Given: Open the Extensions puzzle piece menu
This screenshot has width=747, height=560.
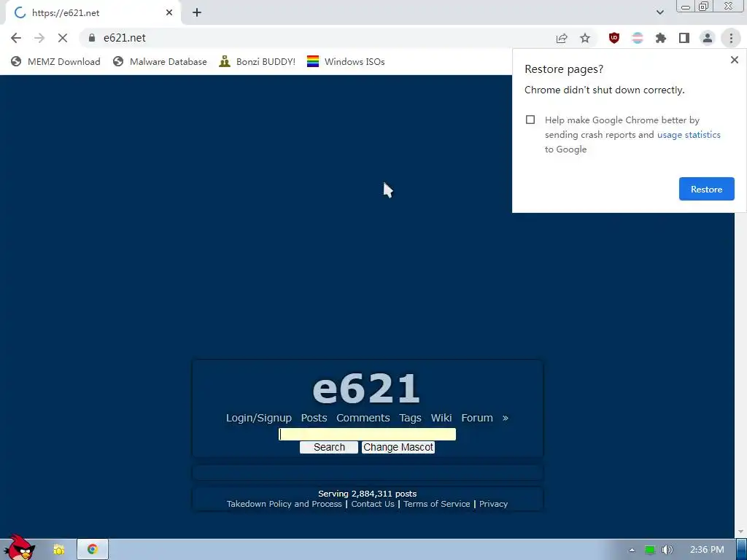Looking at the screenshot, I should [661, 38].
